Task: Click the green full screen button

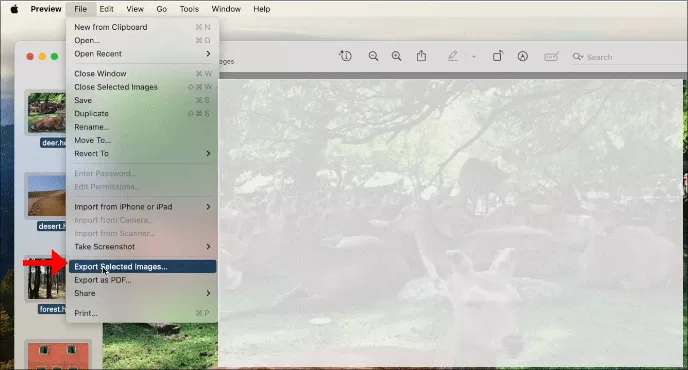Action: tap(54, 56)
